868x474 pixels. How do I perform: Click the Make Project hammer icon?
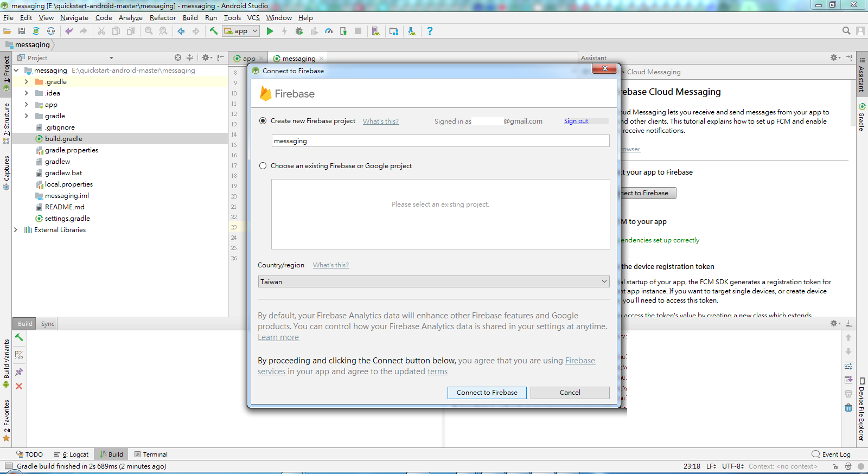[x=214, y=31]
